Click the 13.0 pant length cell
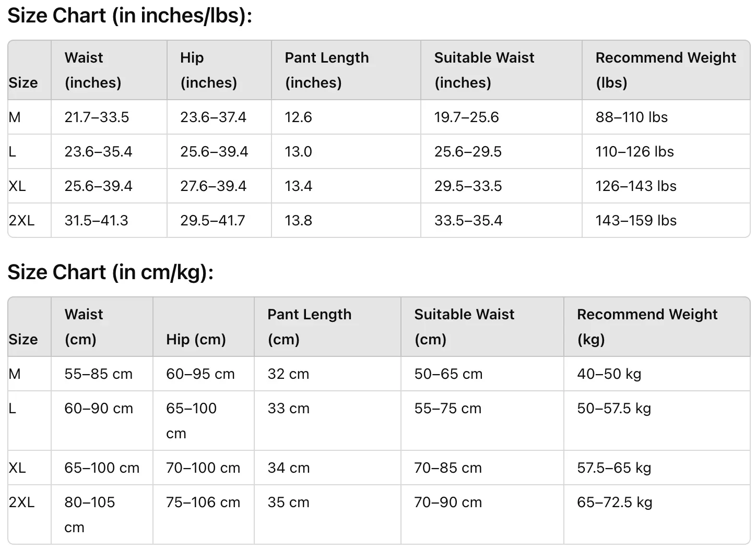Viewport: 756px width, 551px height. [298, 151]
